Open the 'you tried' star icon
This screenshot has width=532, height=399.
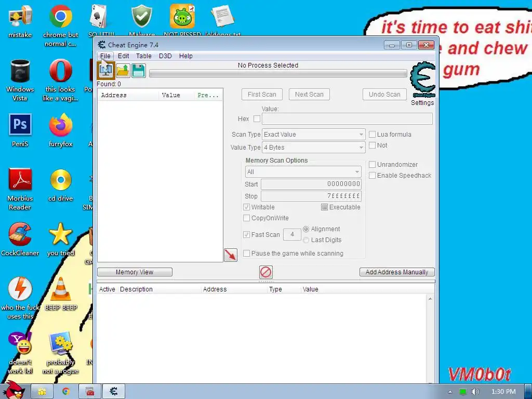[60, 239]
